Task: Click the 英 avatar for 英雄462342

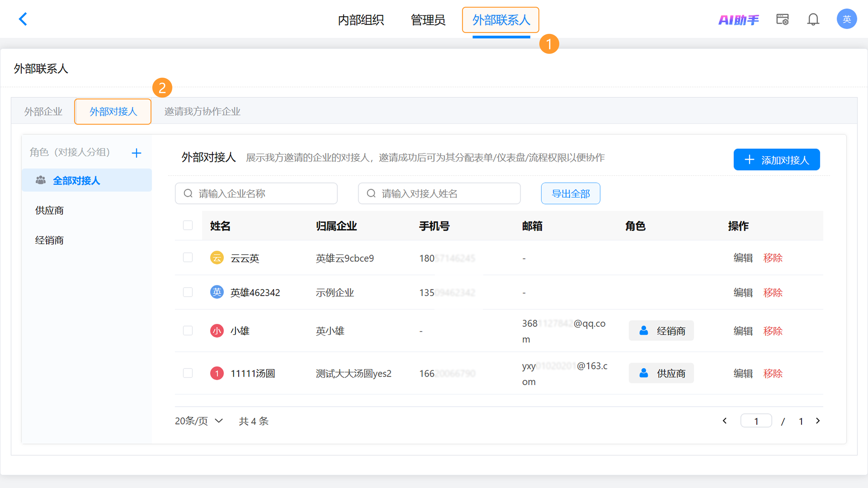Action: point(217,292)
